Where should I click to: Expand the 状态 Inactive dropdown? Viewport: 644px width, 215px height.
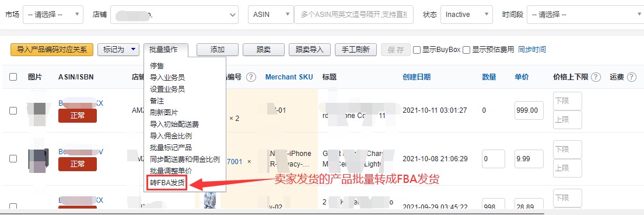click(467, 15)
